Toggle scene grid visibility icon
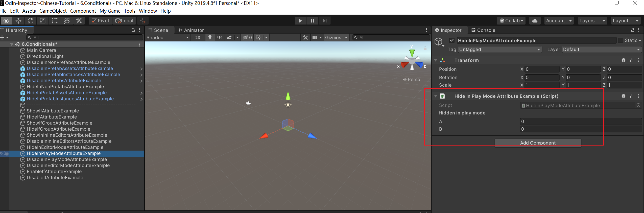 (x=258, y=37)
